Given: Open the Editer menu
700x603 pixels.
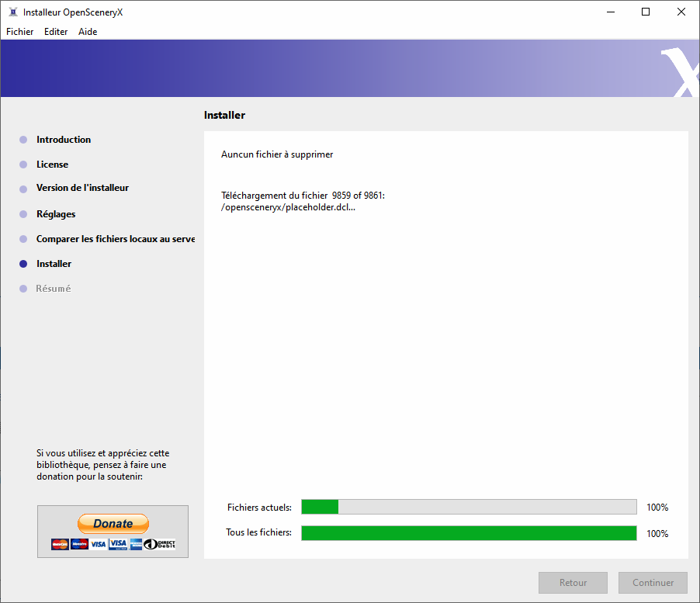Looking at the screenshot, I should point(56,32).
